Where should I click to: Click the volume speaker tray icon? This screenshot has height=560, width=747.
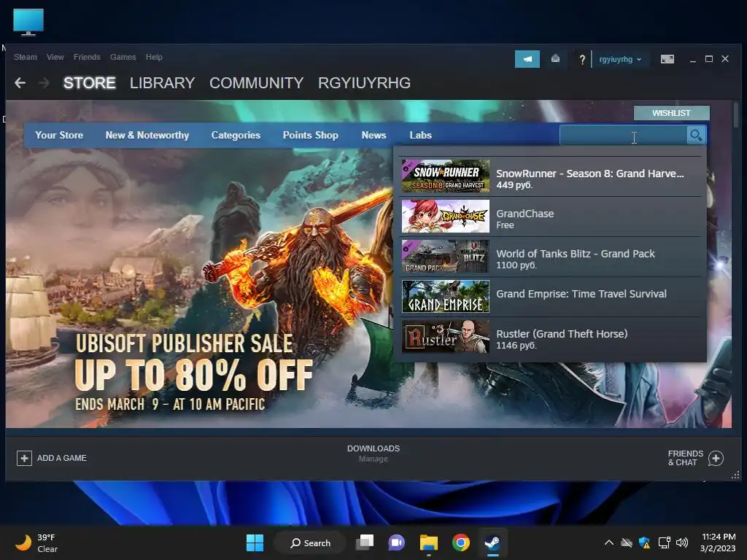[682, 542]
